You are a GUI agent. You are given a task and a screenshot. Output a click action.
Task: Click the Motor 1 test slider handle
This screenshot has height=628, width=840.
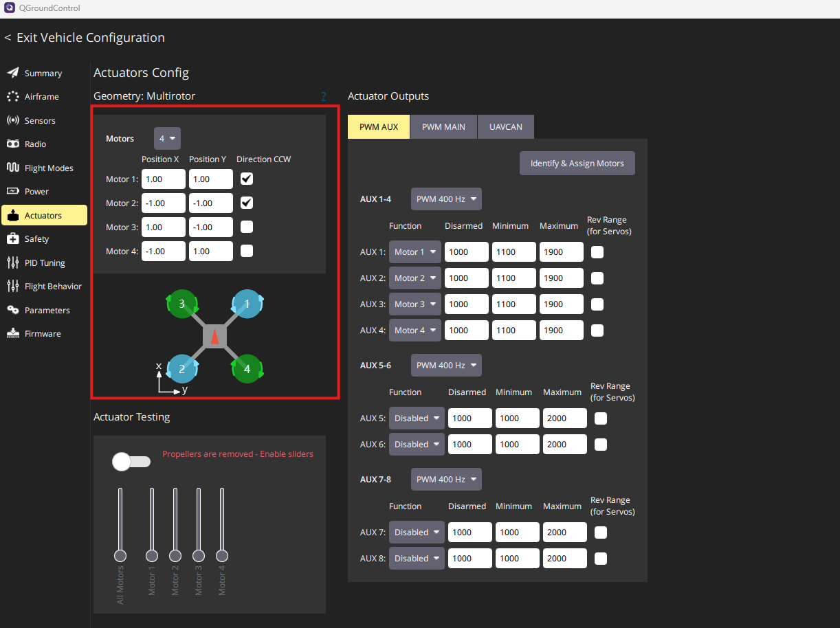pos(152,556)
